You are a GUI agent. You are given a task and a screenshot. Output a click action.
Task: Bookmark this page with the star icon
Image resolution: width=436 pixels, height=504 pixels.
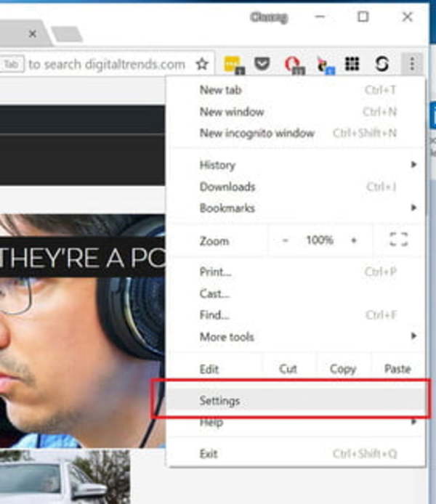202,64
